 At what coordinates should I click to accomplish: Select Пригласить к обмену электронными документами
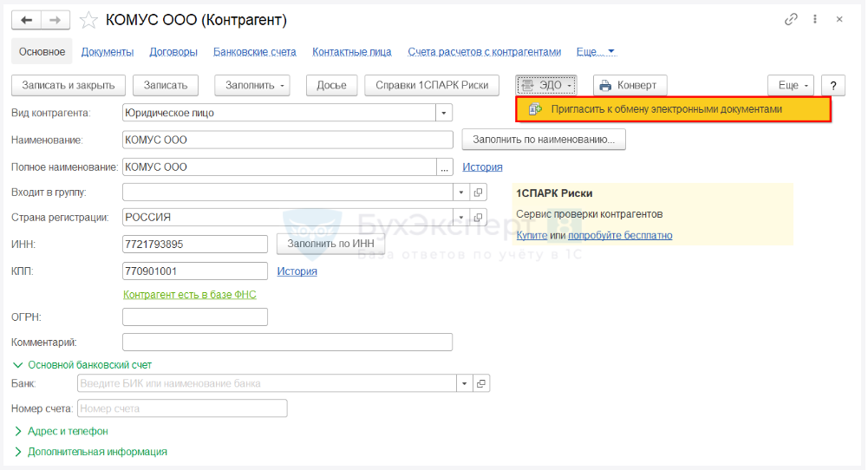tap(673, 109)
